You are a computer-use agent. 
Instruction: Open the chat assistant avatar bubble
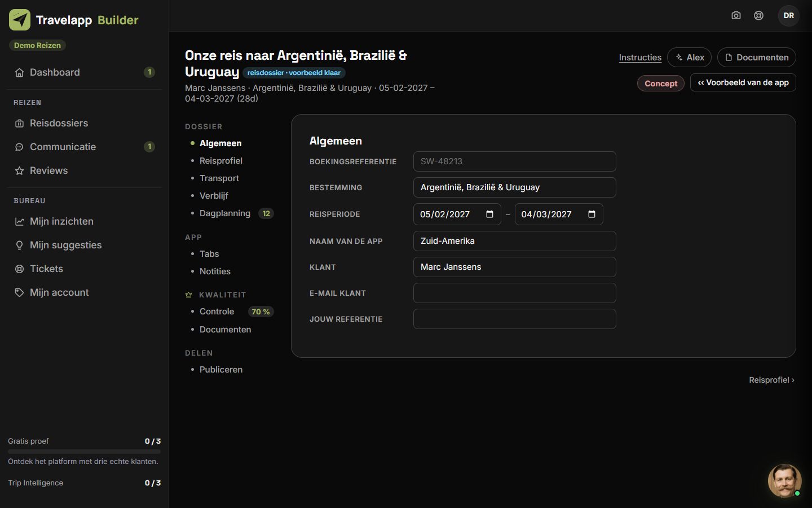(784, 481)
